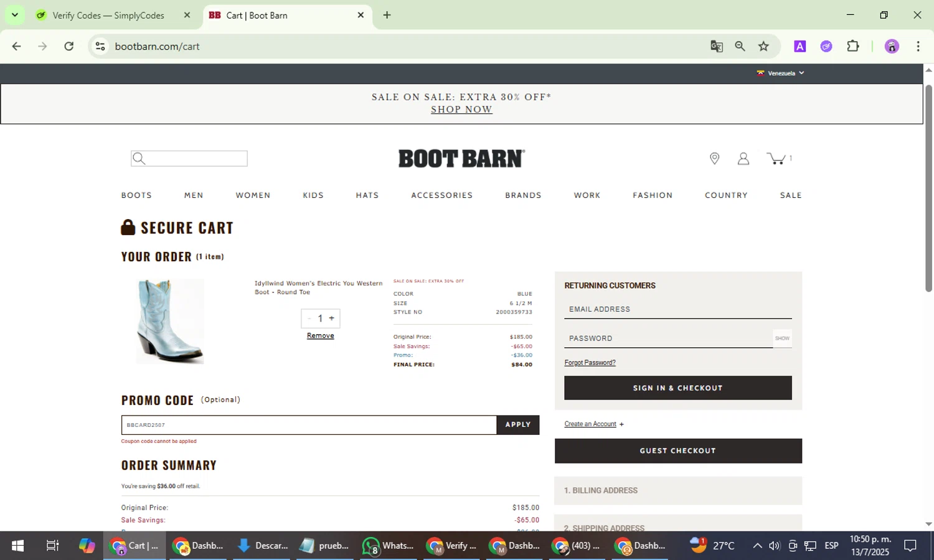Open the purple A extension icon
The width and height of the screenshot is (934, 560).
800,46
